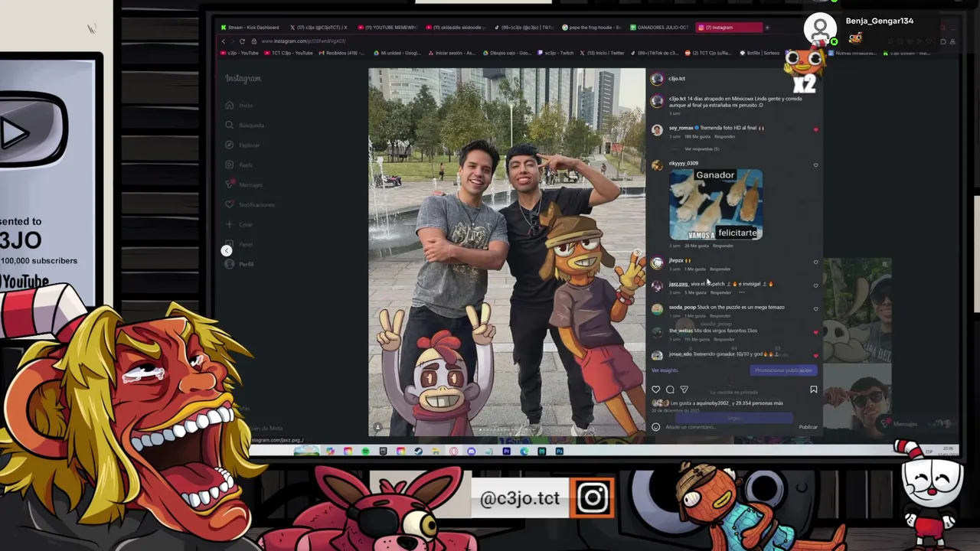This screenshot has height=551, width=980.
Task: Switch to GANADORES JULIO-OCT tab
Action: (660, 28)
